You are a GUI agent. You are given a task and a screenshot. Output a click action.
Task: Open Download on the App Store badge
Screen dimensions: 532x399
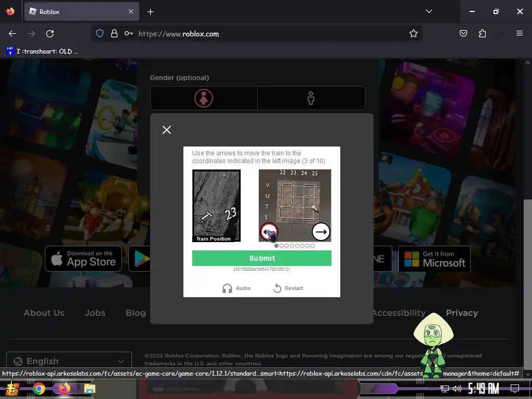click(84, 259)
